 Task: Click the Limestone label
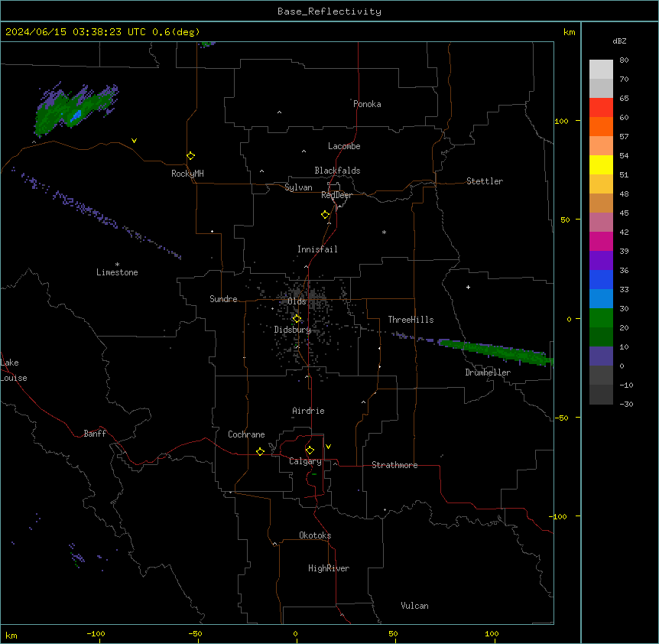pyautogui.click(x=117, y=272)
